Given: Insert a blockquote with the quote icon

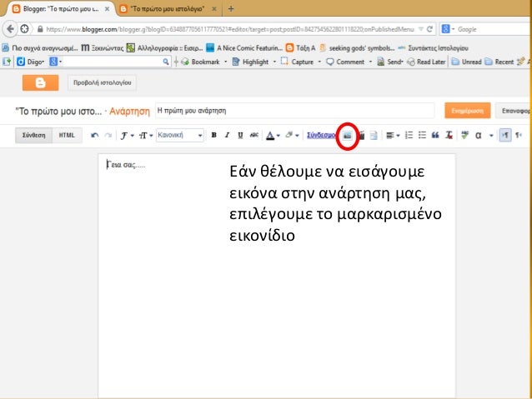Looking at the screenshot, I should 435,135.
